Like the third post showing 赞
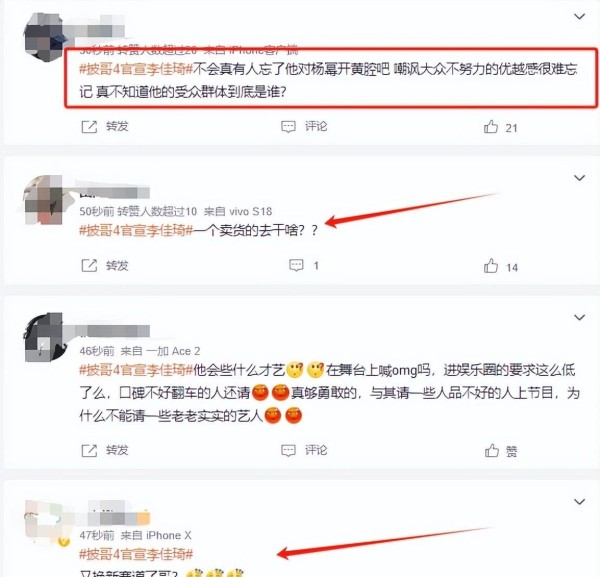The height and width of the screenshot is (577, 600). [x=501, y=451]
